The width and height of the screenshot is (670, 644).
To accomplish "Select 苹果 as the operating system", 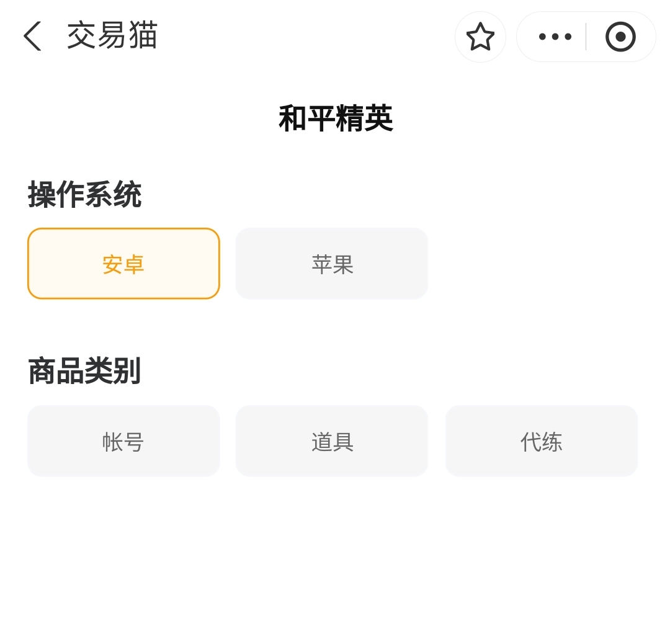I will point(332,264).
